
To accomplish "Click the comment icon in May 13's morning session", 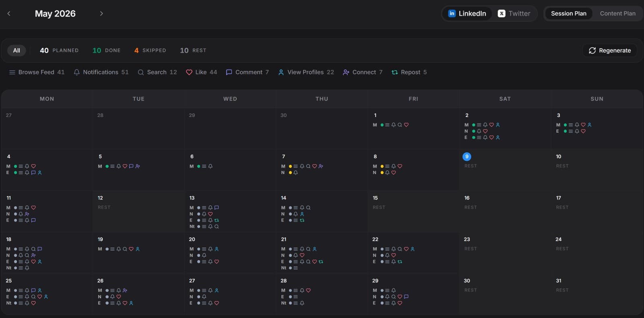I will tap(217, 208).
